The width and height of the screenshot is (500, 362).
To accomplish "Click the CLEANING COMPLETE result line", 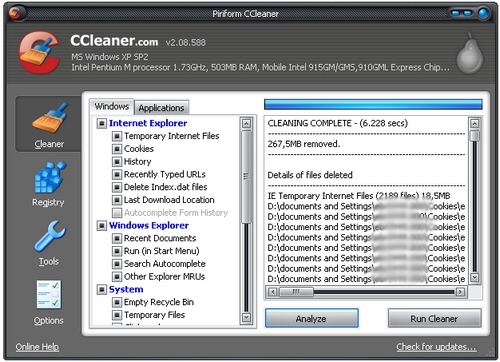I will 338,123.
